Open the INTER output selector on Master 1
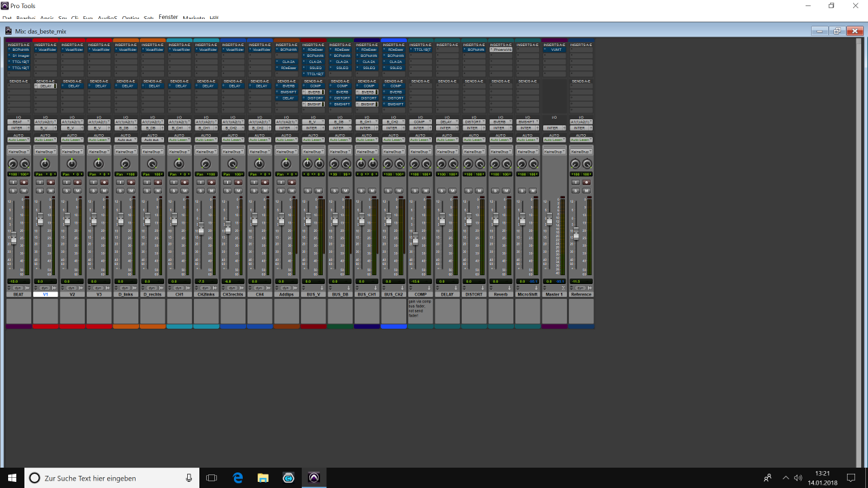 (x=555, y=127)
